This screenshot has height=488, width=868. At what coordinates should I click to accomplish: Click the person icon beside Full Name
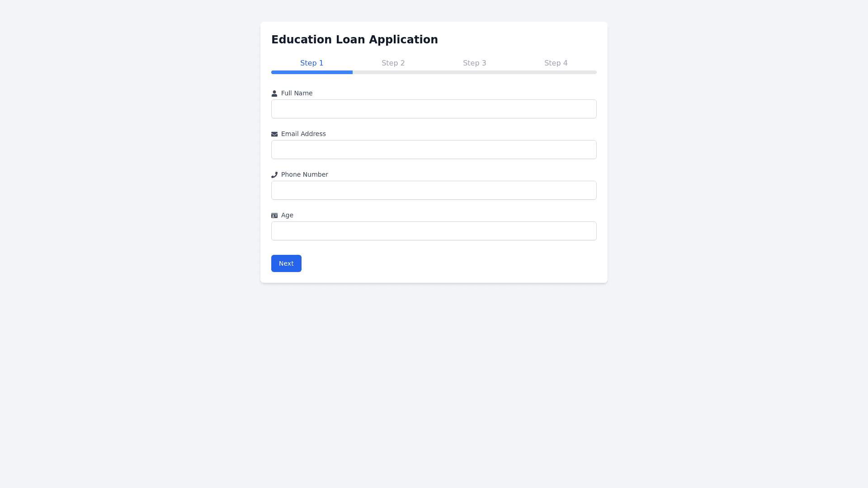(274, 94)
